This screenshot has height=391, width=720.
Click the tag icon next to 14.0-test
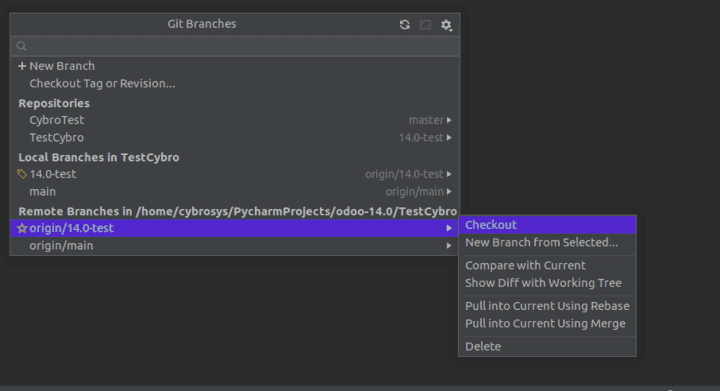click(x=22, y=174)
